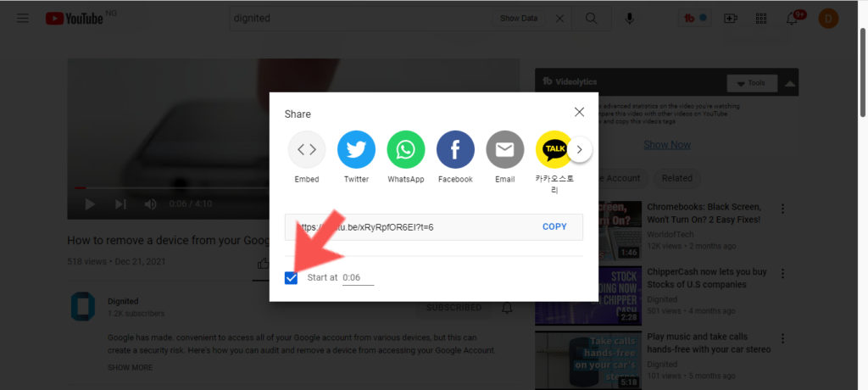This screenshot has height=390, width=868.
Task: Open the WorldofTech channel name
Action: coord(670,234)
